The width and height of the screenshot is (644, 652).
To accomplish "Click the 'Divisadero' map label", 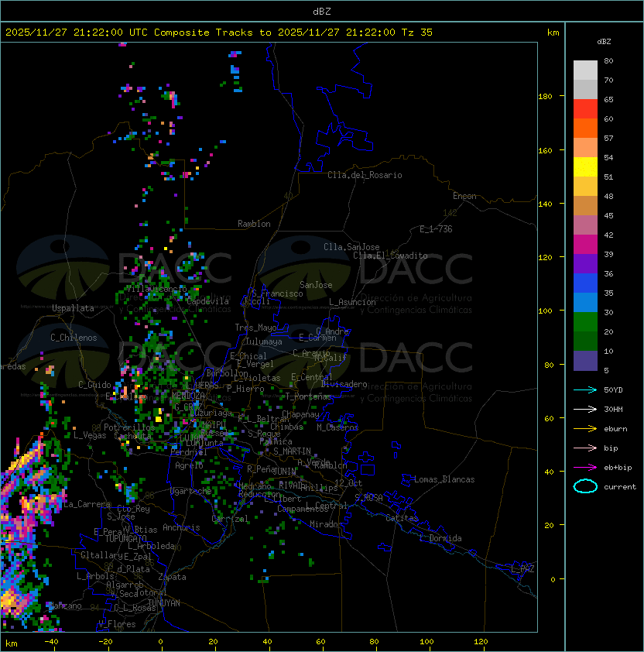I will coord(344,384).
